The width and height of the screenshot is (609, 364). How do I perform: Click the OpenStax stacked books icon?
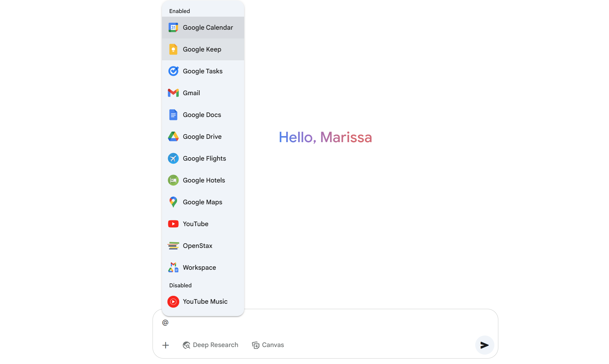pyautogui.click(x=173, y=246)
